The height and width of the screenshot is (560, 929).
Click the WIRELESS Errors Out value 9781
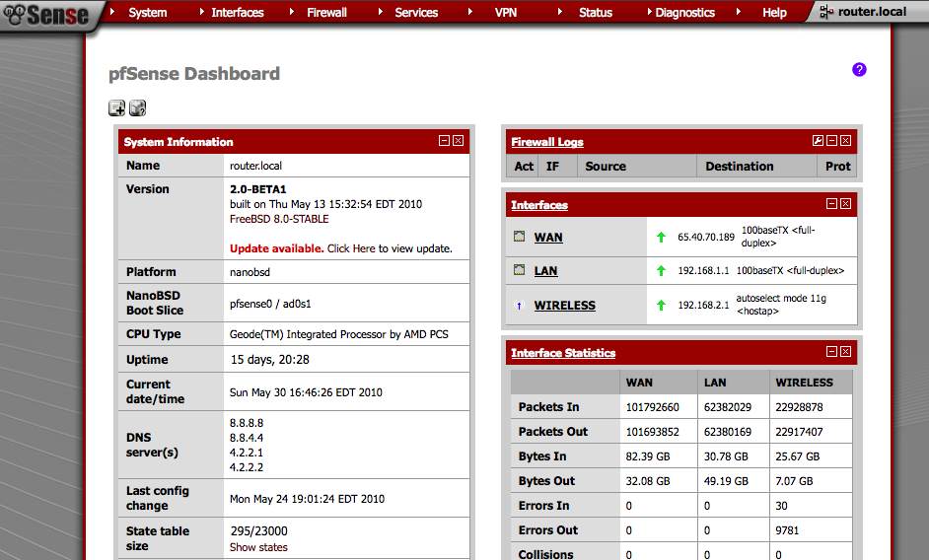click(787, 530)
